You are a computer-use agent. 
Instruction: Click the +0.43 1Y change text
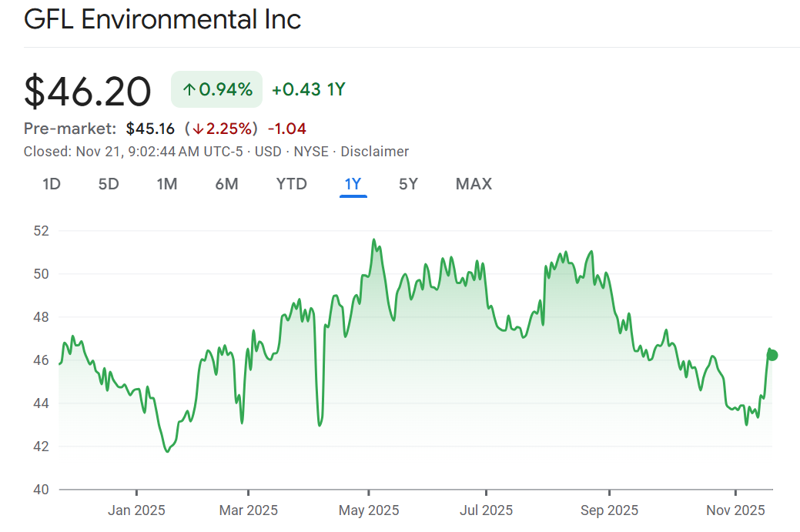tap(309, 90)
